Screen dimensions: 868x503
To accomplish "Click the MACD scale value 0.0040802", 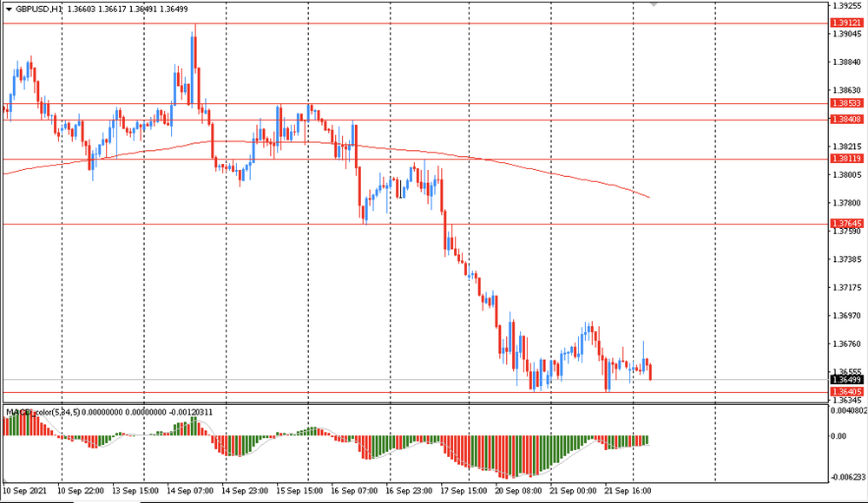I will tap(849, 410).
